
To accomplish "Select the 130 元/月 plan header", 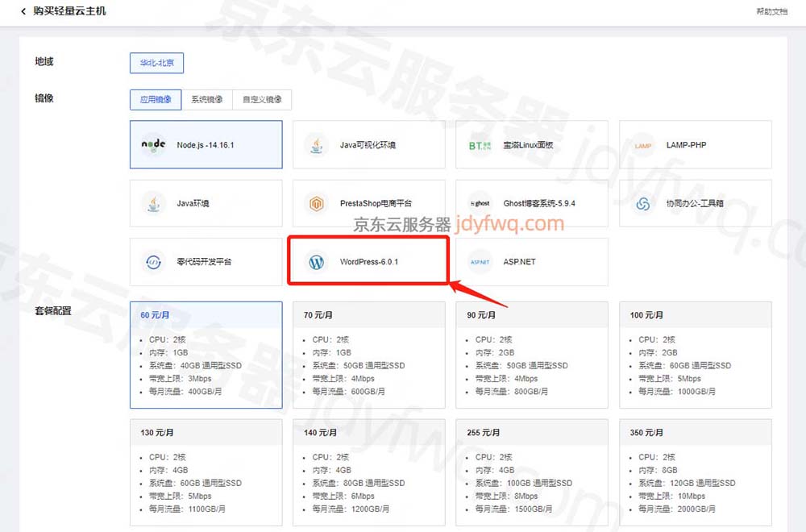I will [206, 433].
